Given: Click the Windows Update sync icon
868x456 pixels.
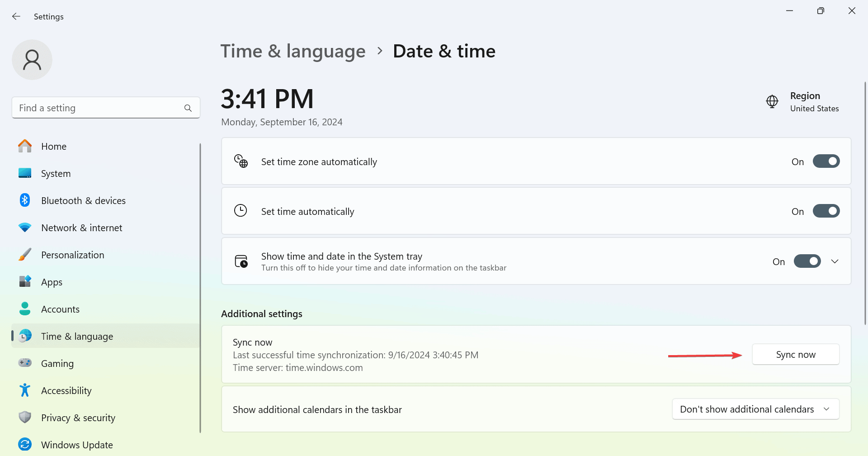Looking at the screenshot, I should (x=25, y=445).
